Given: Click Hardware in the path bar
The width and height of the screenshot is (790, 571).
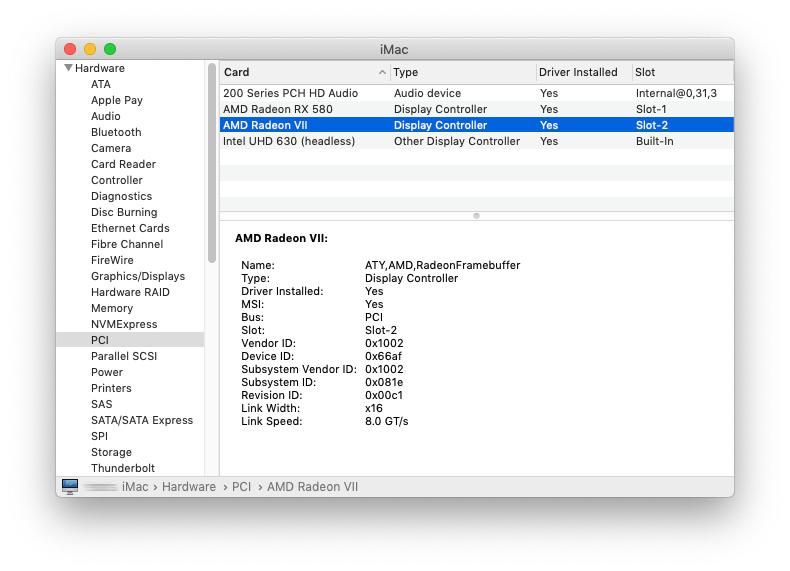Looking at the screenshot, I should [x=189, y=487].
